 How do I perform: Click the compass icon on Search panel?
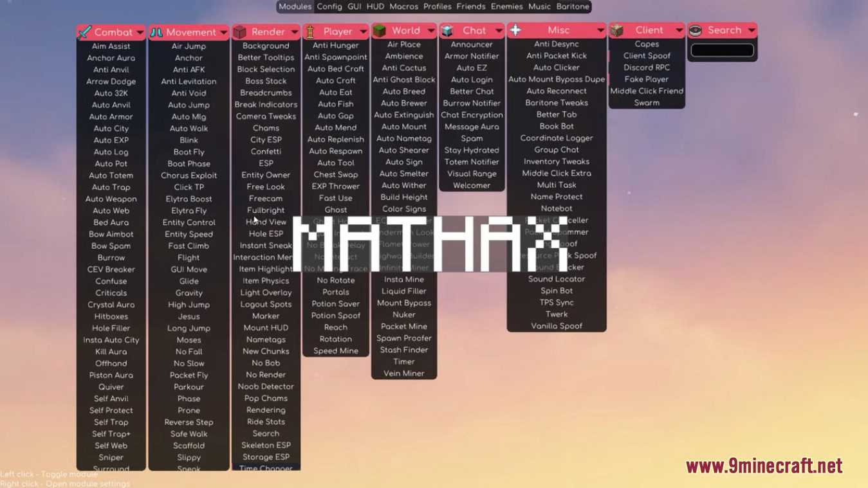(695, 30)
